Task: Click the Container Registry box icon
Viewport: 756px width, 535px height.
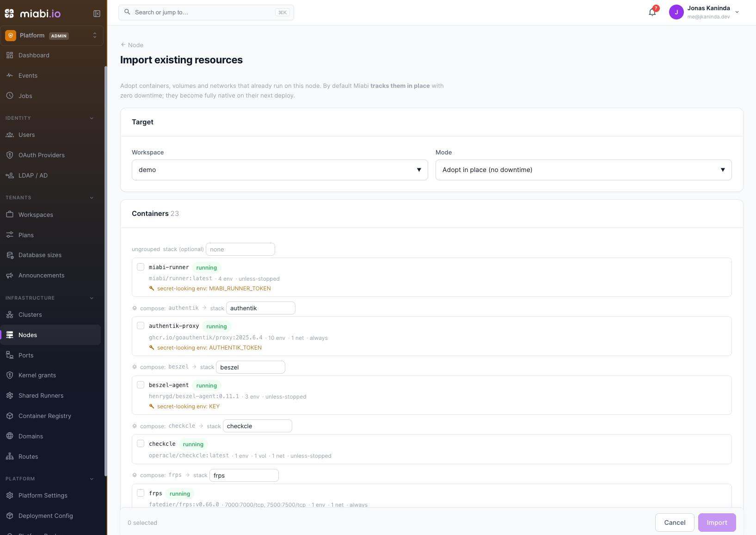Action: coord(10,416)
